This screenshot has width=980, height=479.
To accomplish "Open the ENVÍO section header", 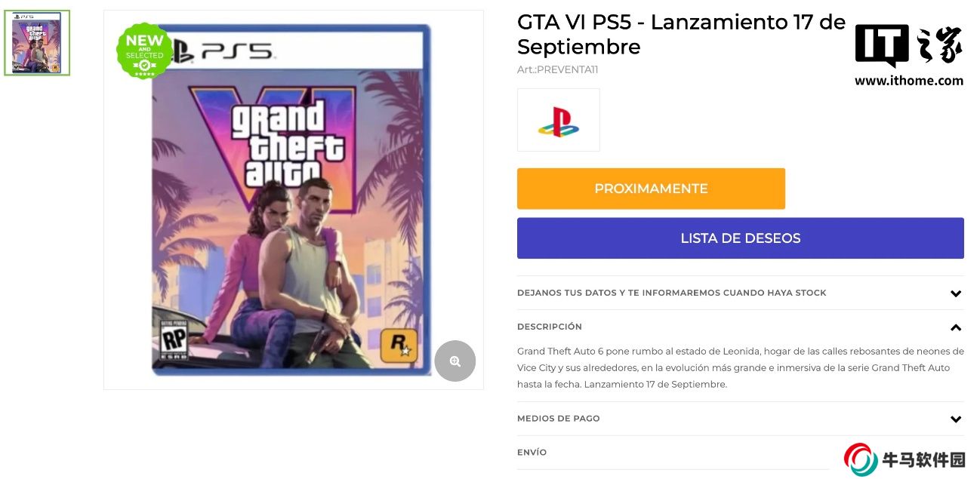I will pyautogui.click(x=532, y=453).
